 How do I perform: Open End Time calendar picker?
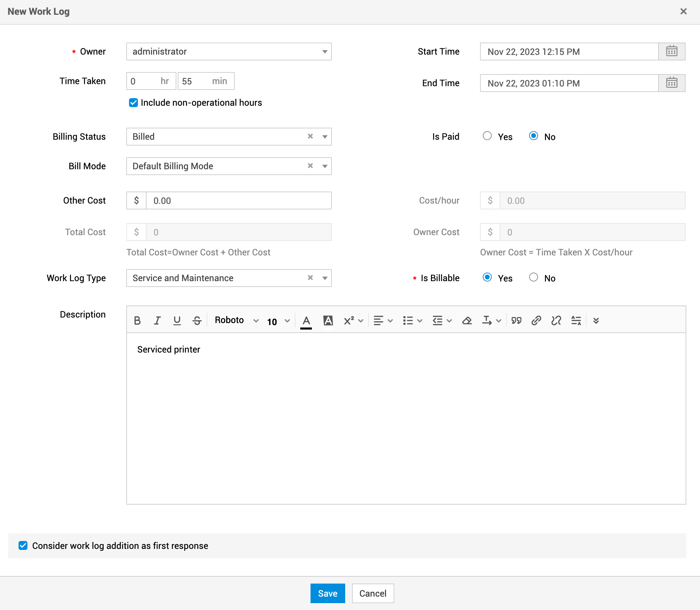[672, 83]
